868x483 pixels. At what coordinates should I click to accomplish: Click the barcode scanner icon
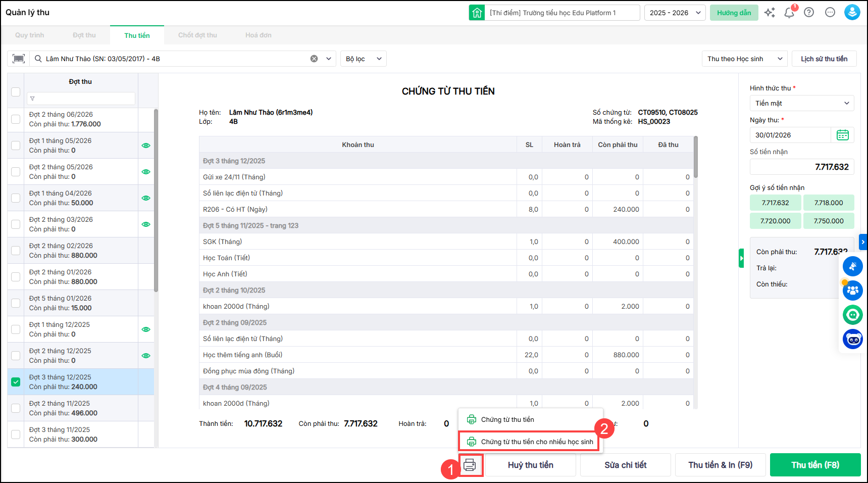(x=19, y=59)
